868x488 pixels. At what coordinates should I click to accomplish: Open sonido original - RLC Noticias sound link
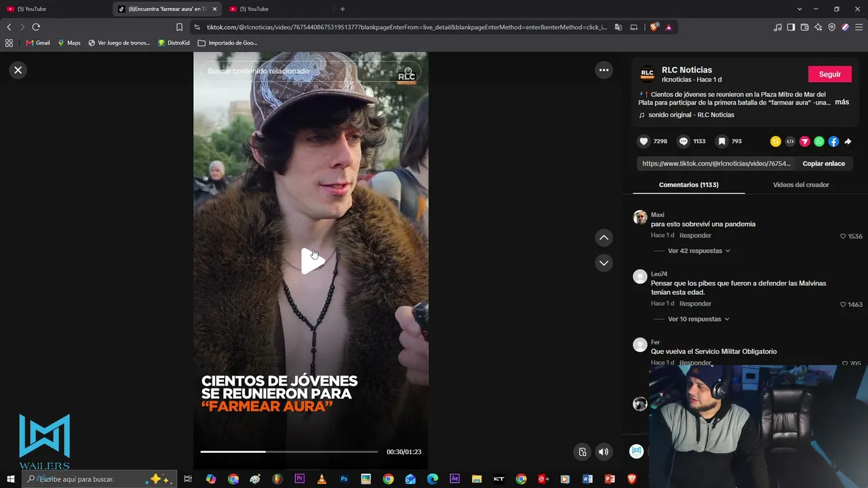[x=691, y=115]
